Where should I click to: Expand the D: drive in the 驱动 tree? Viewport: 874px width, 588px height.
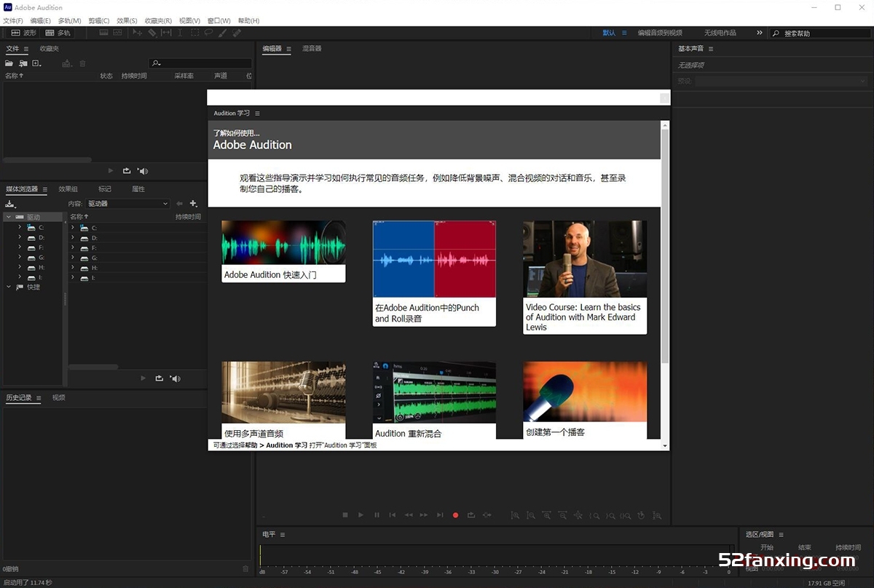20,237
